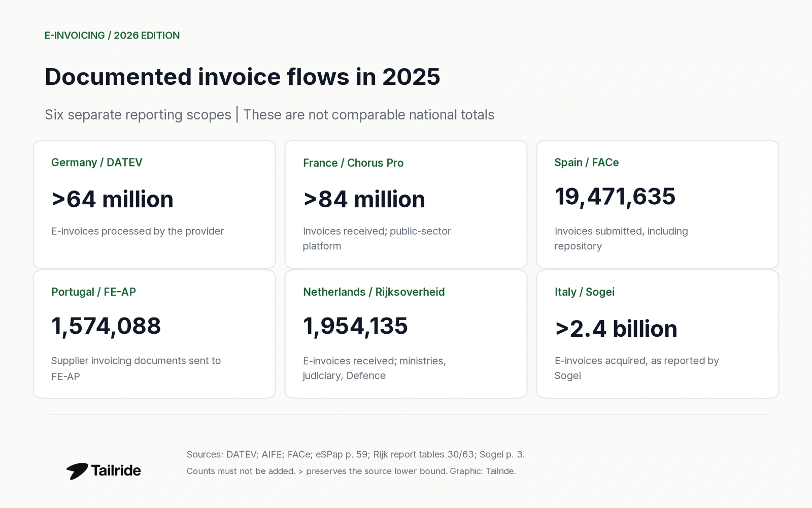The image size is (812, 508).
Task: Click the Germany / DATEV card title
Action: pyautogui.click(x=97, y=163)
